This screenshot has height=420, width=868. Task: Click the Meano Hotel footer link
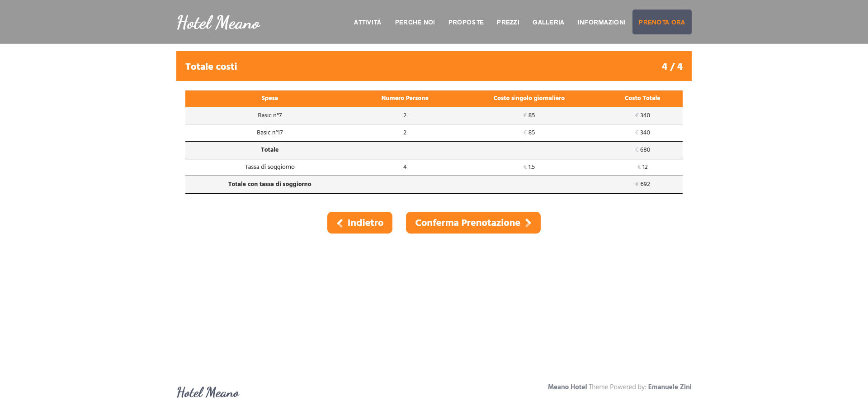tap(567, 387)
